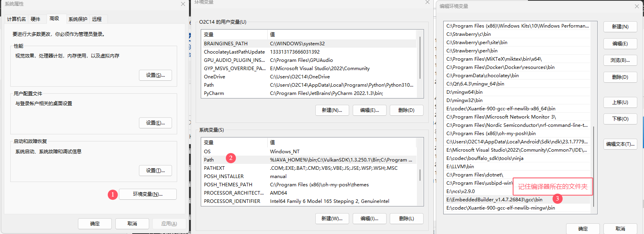Close the 编辑环境变量 dialog window
The width and height of the screenshot is (644, 234).
(x=637, y=6)
